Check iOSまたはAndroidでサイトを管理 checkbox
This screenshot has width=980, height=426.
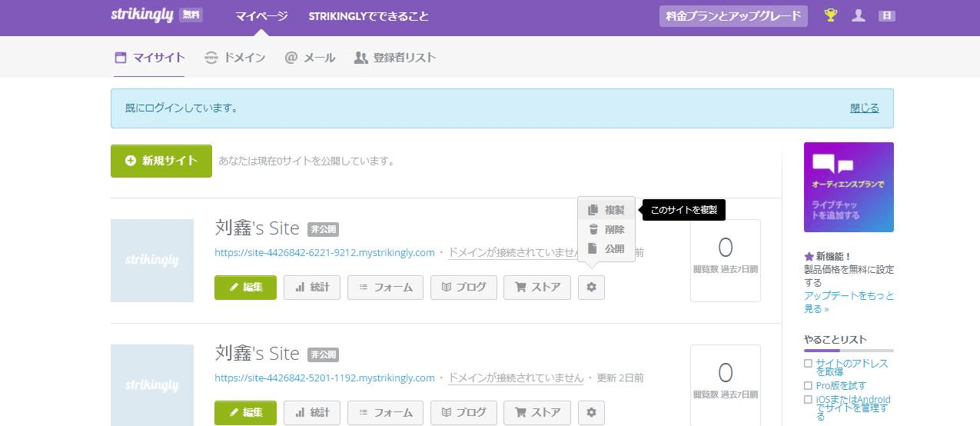point(808,400)
